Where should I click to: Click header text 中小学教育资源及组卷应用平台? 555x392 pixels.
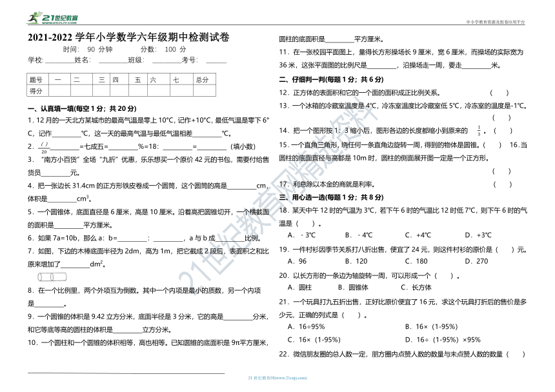(496, 22)
